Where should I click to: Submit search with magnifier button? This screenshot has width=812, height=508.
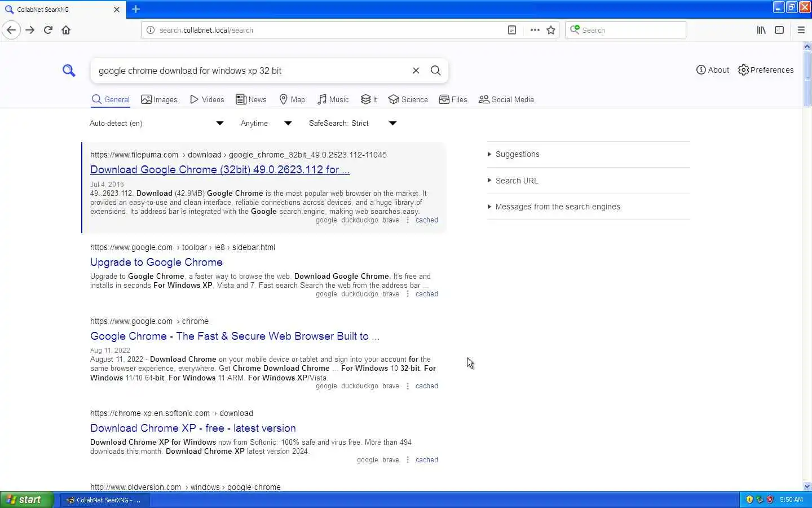435,71
